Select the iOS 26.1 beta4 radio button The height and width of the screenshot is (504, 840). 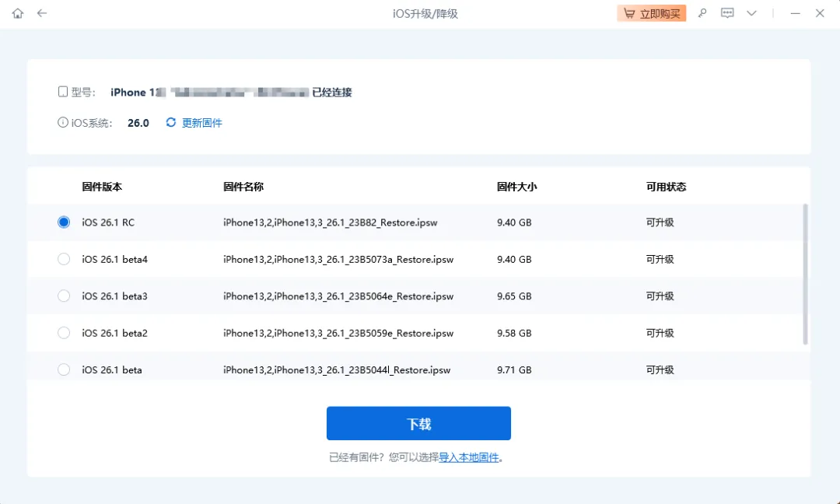64,259
